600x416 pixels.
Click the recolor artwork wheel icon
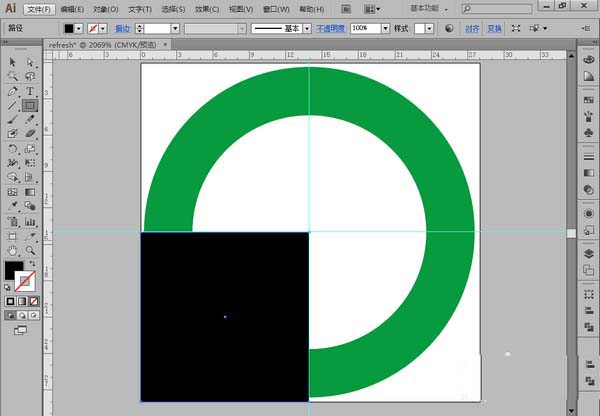pyautogui.click(x=449, y=28)
